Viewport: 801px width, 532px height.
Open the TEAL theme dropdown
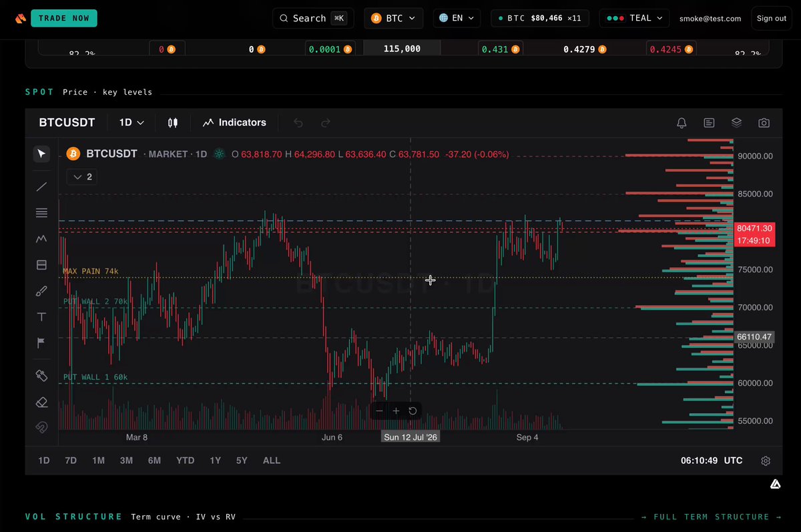(635, 18)
